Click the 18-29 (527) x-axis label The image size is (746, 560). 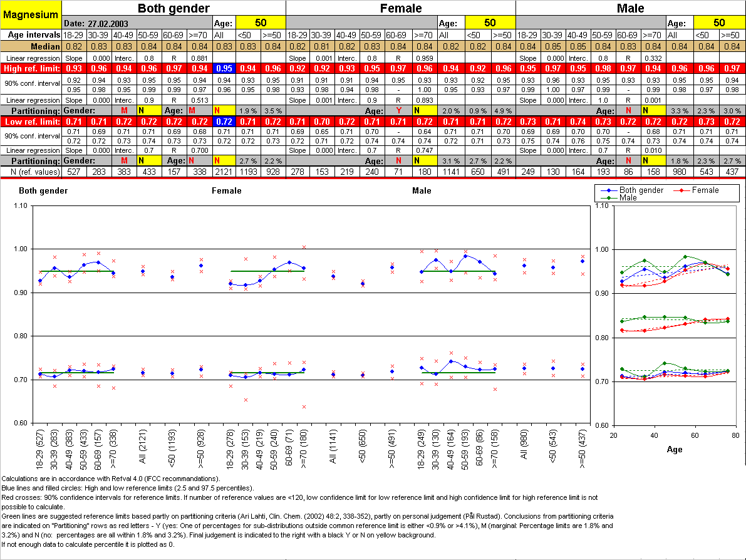pyautogui.click(x=39, y=449)
